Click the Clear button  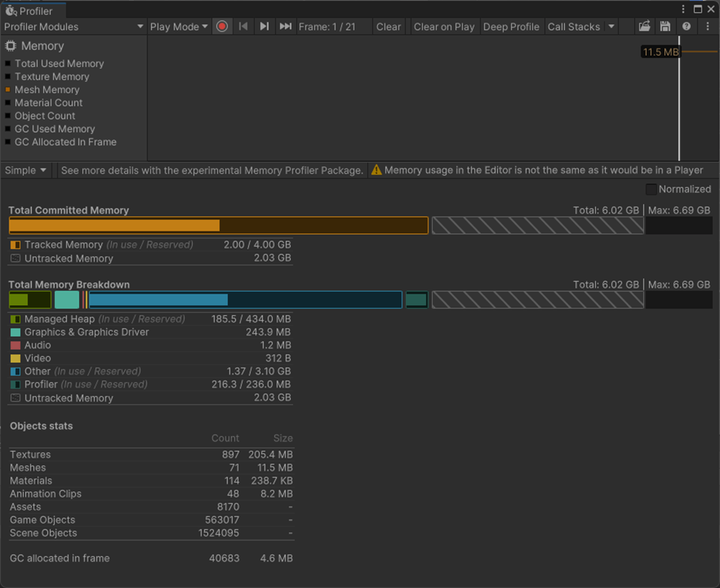click(389, 27)
